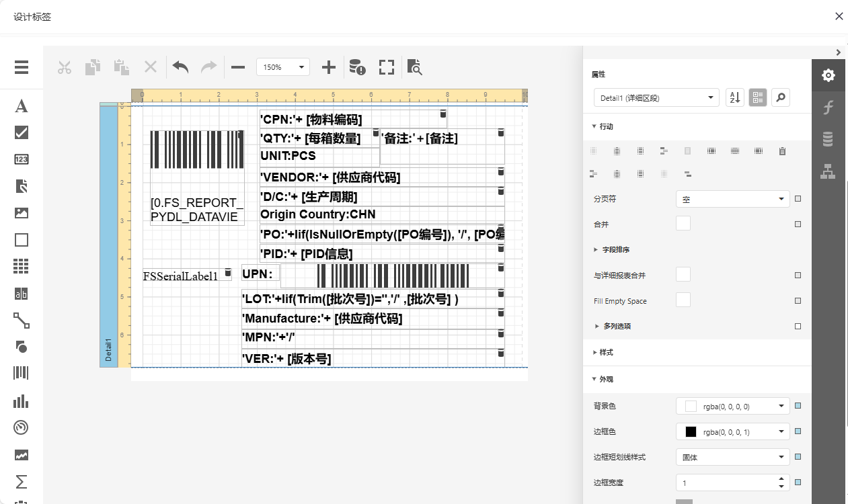Select the Character Comb (ab) toolbox item
This screenshot has width=848, height=504.
22,294
